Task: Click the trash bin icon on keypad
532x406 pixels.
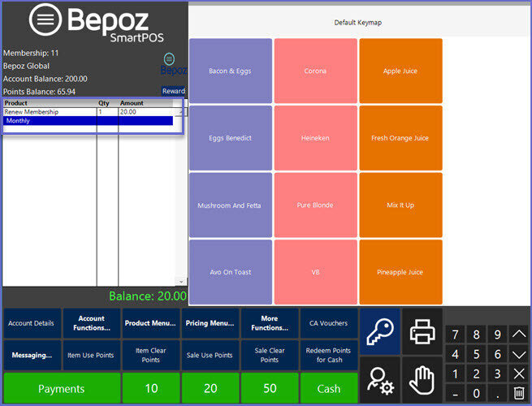Action: point(519,393)
